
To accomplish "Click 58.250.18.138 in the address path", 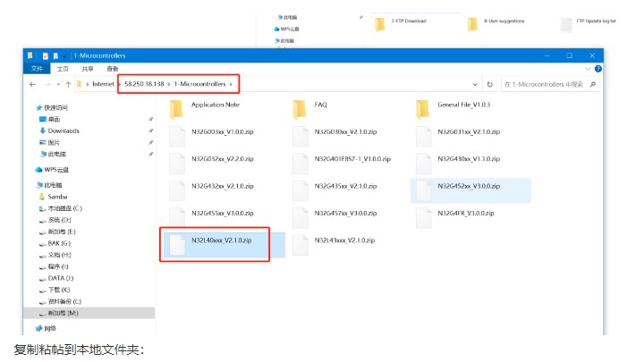I will pos(144,84).
